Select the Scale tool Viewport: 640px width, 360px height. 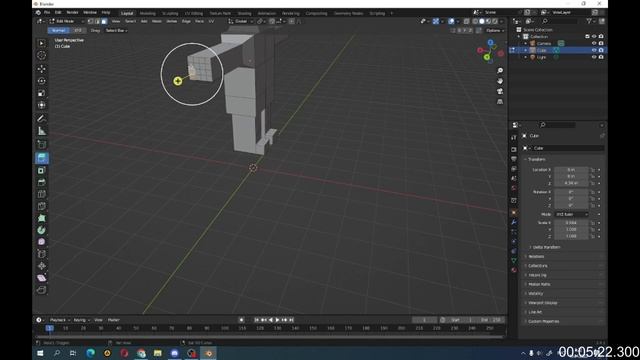coord(42,93)
